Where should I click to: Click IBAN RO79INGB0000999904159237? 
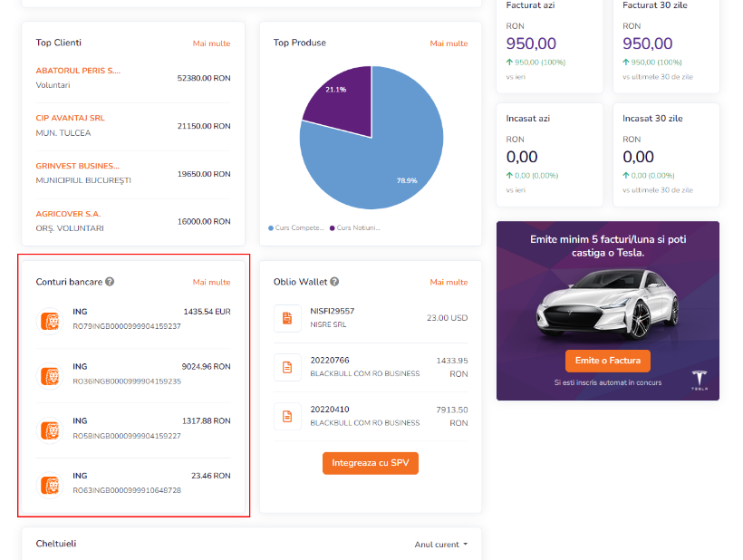point(127,326)
